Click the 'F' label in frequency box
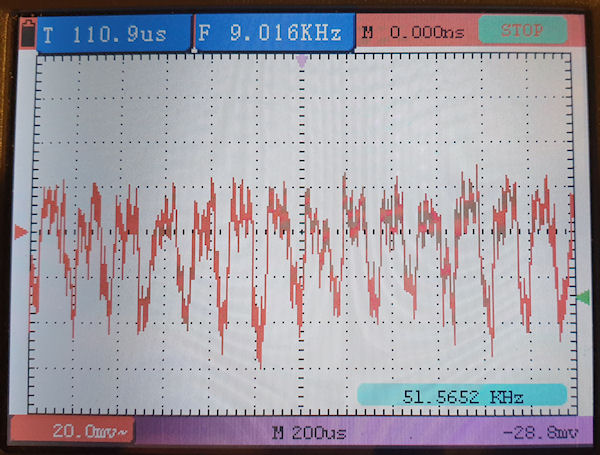The image size is (600, 455). tap(205, 33)
